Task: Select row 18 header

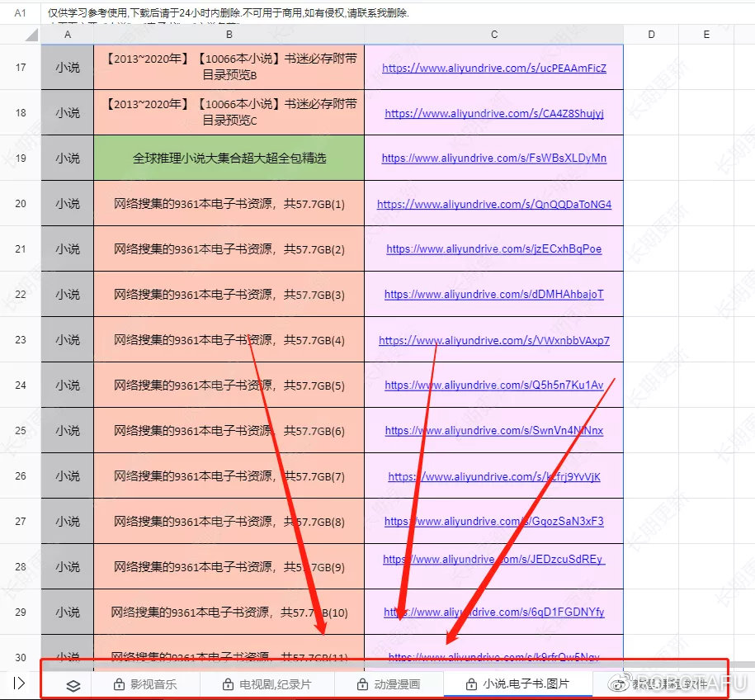Action: 21,113
